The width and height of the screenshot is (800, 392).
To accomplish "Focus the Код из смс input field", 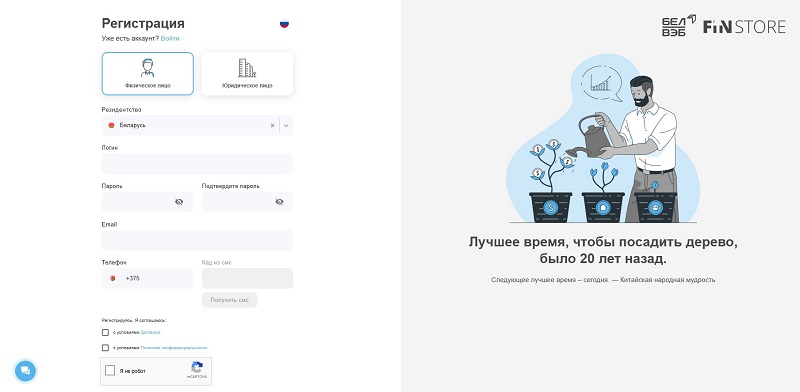I will tap(247, 278).
